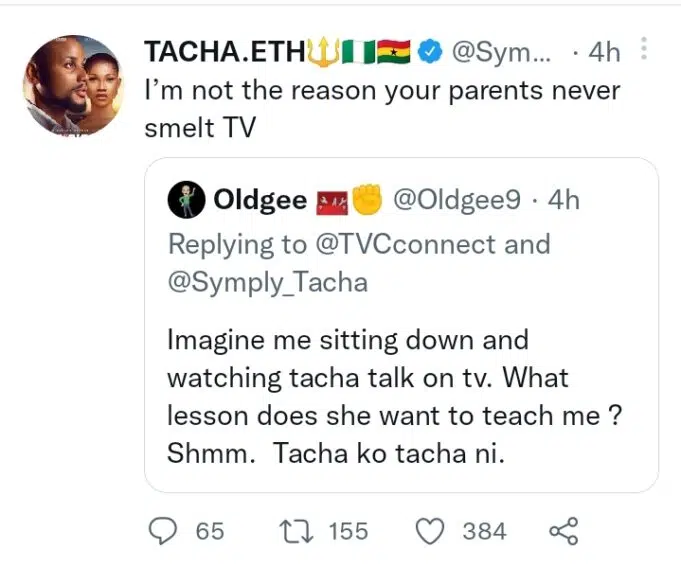
Task: Click the 384 likes count
Action: (485, 531)
